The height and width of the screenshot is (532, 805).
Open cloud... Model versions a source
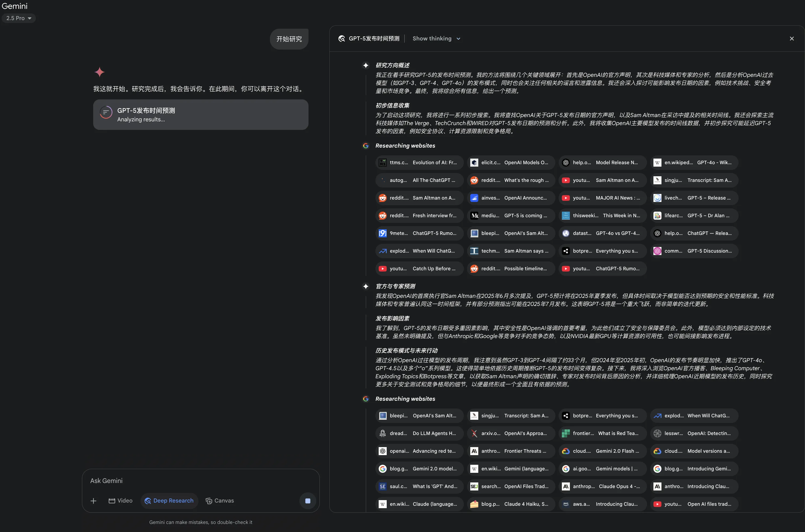click(694, 451)
